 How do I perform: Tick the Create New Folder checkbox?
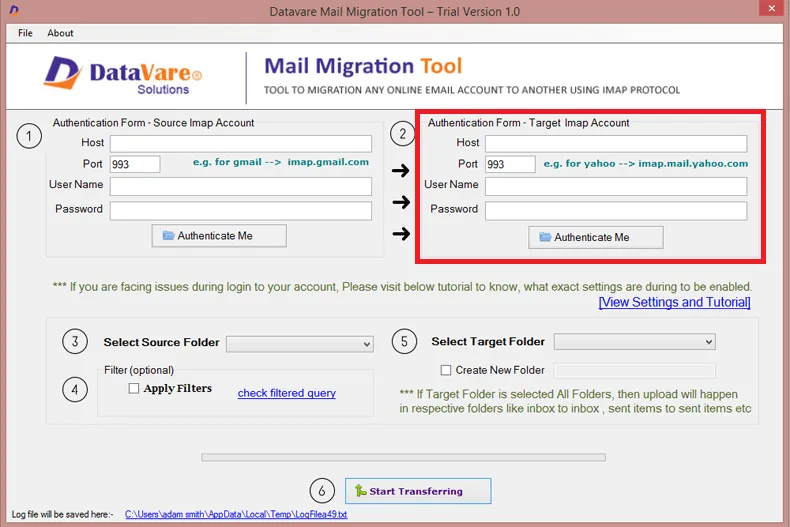pos(446,370)
